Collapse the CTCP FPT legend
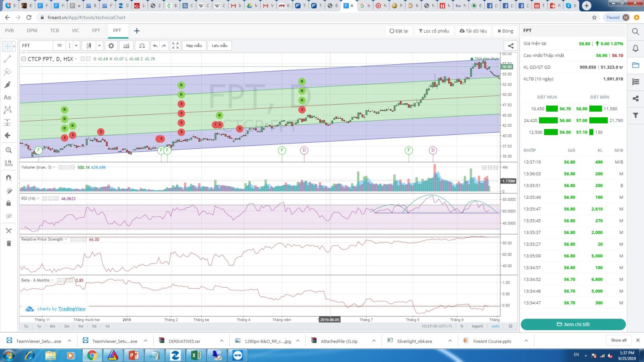This screenshot has width=644, height=362. coord(24,59)
